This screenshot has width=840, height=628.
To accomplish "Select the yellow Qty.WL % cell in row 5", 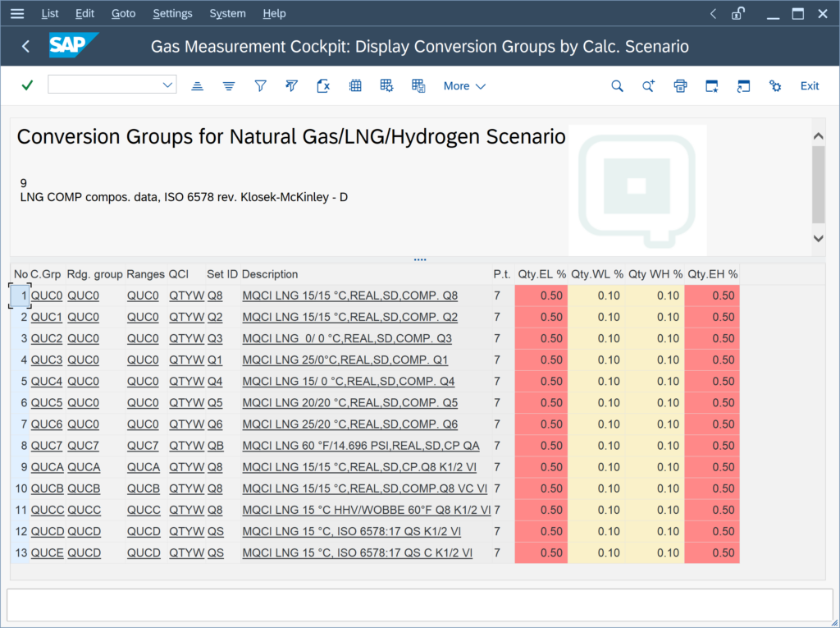I will point(596,381).
